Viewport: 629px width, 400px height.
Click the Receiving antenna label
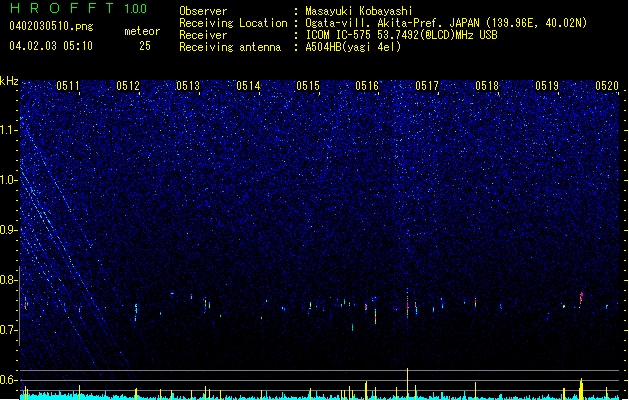[x=230, y=47]
